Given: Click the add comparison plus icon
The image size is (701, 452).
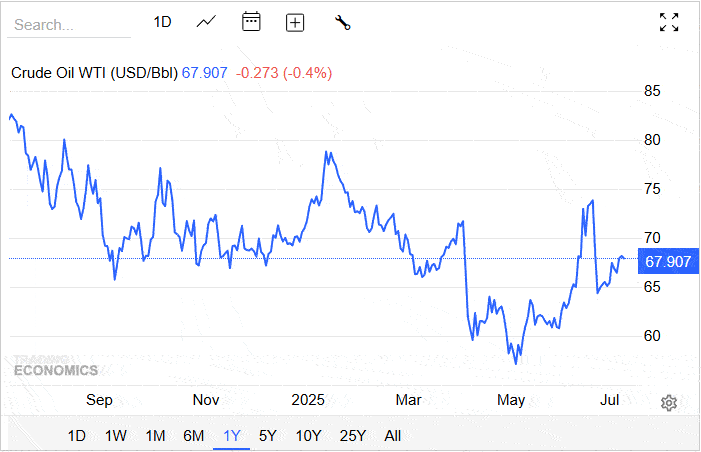Looking at the screenshot, I should point(295,22).
